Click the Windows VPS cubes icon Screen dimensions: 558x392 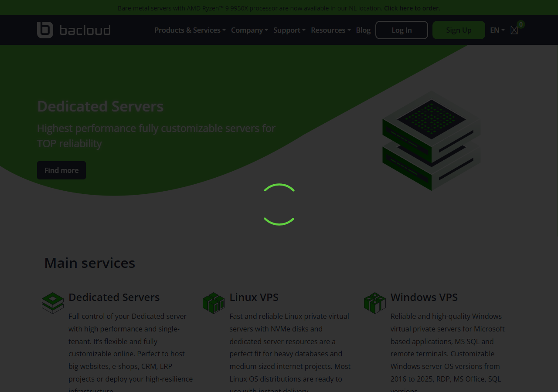tap(375, 303)
